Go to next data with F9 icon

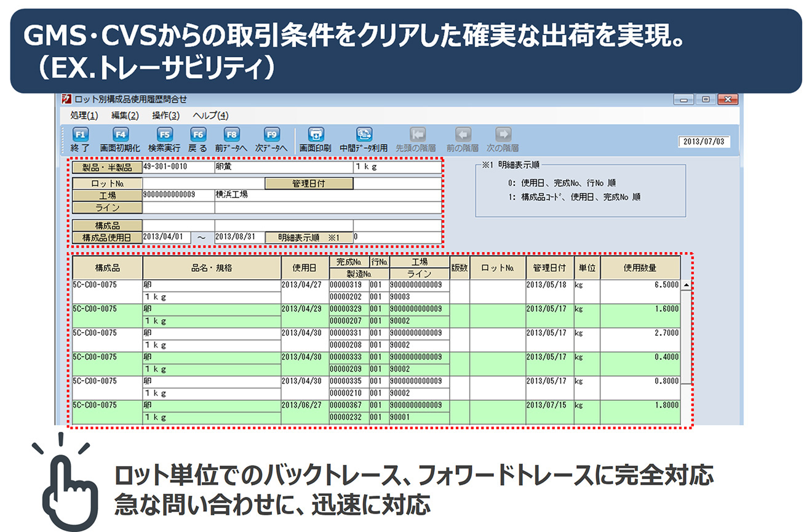(x=271, y=135)
